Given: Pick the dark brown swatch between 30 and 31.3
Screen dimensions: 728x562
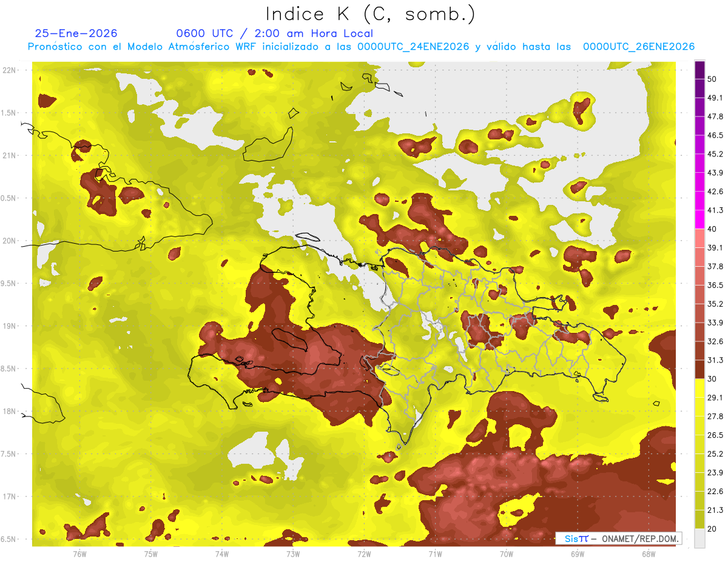Looking at the screenshot, I should (700, 370).
